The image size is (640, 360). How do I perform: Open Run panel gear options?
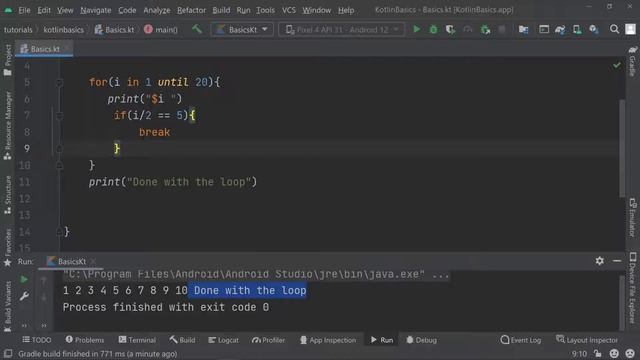point(599,261)
